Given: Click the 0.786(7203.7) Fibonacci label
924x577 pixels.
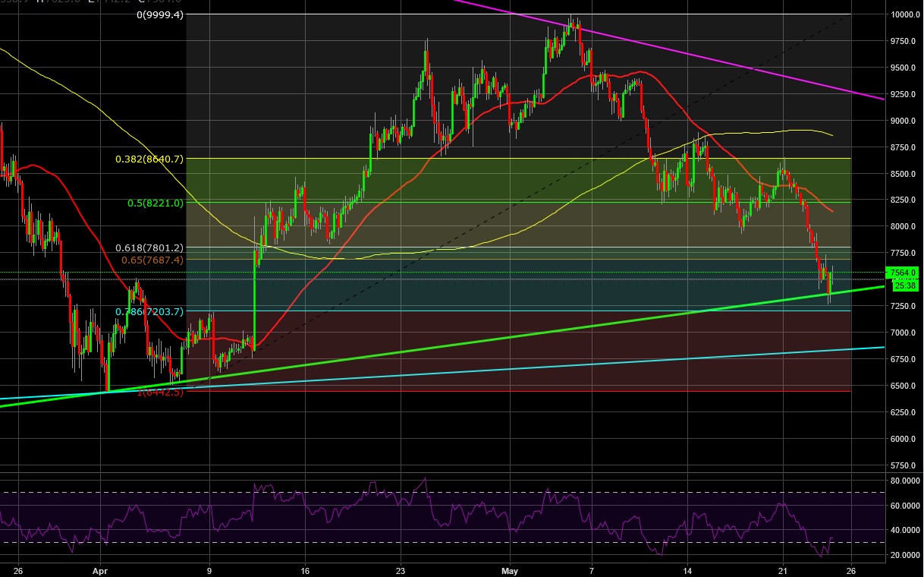Looking at the screenshot, I should 150,311.
